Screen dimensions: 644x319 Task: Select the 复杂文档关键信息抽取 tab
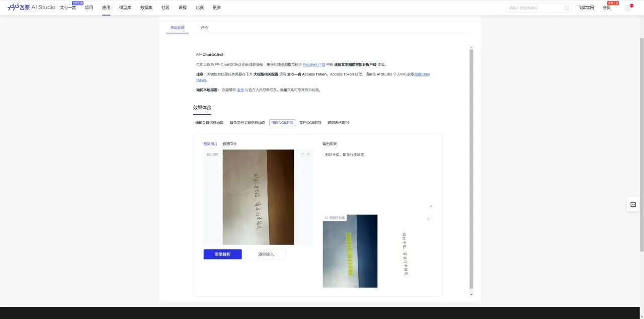pos(247,123)
